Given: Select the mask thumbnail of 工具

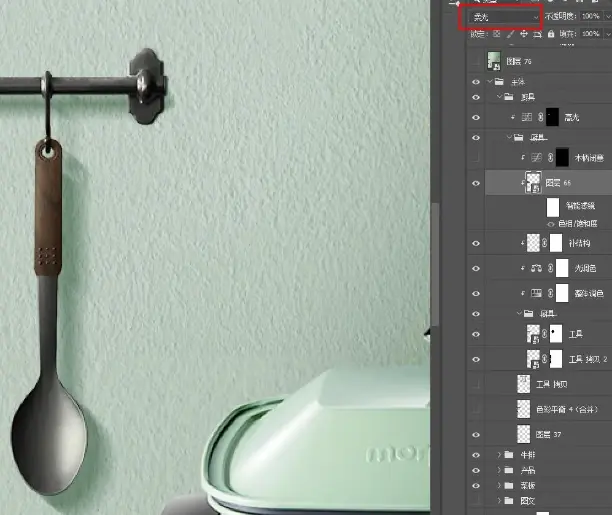Looking at the screenshot, I should point(556,334).
